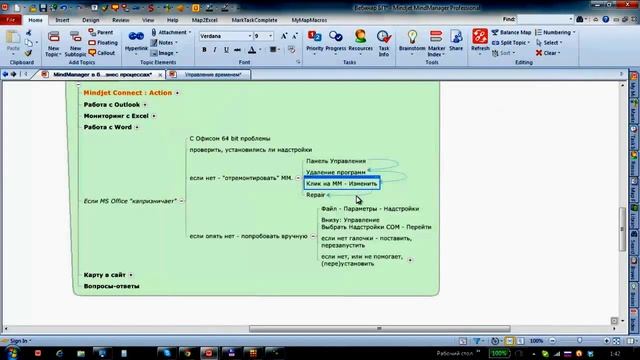Click the zoom slider handle
This screenshot has width=640, height=360.
pos(580,340)
